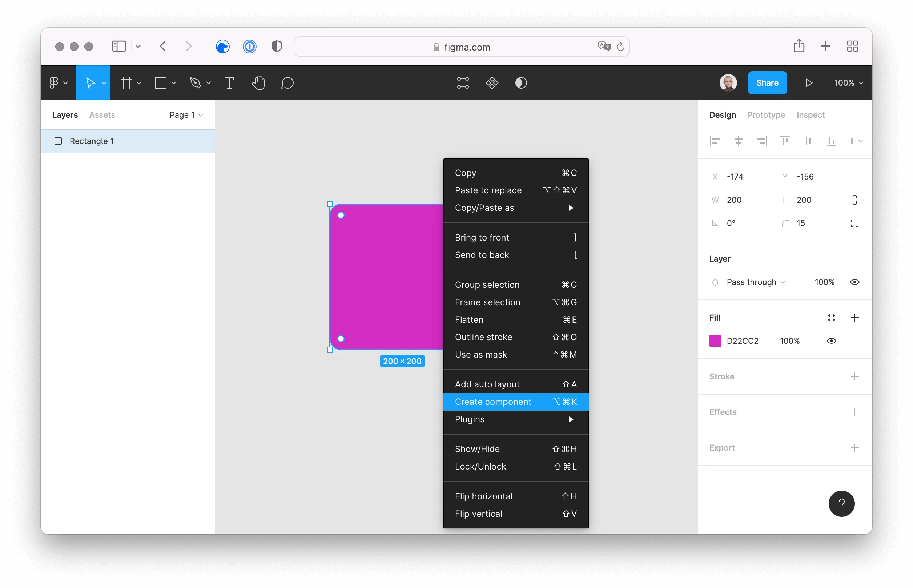Viewport: 913px width, 588px height.
Task: Apply align vertical centers alignment
Action: [808, 141]
